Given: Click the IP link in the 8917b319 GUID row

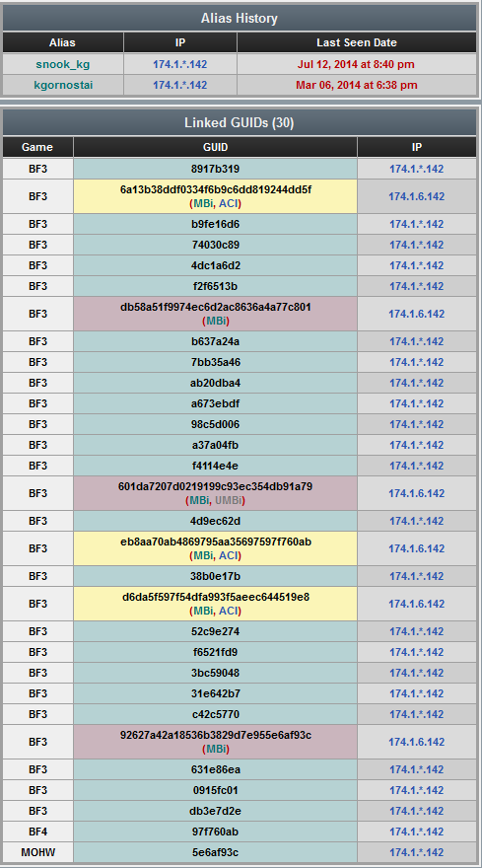Looking at the screenshot, I should [416, 169].
